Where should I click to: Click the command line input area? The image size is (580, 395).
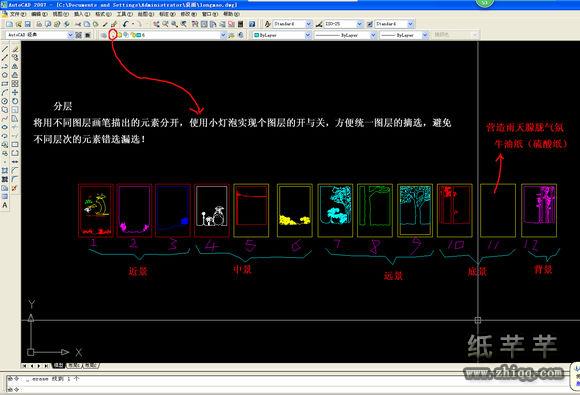289,389
